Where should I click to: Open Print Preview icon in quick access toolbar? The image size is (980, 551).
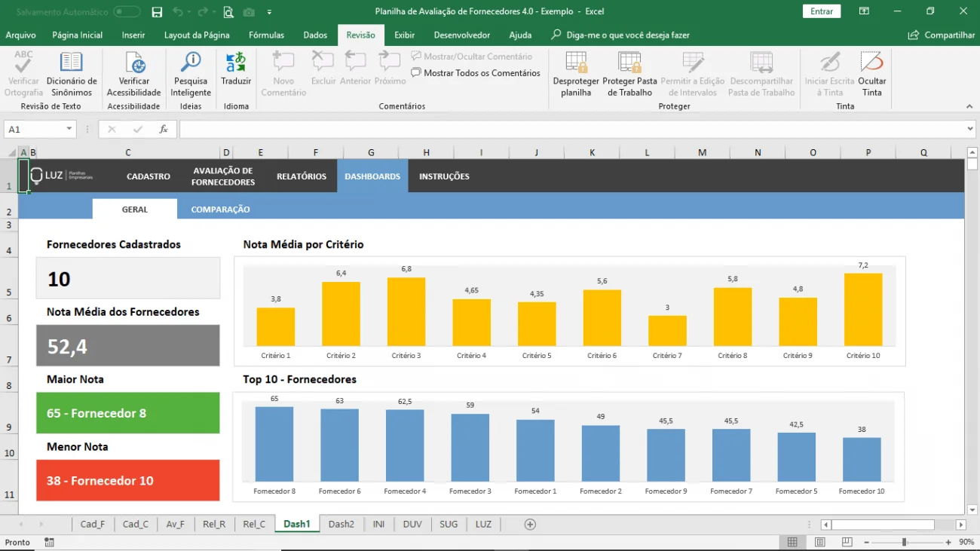click(x=228, y=12)
